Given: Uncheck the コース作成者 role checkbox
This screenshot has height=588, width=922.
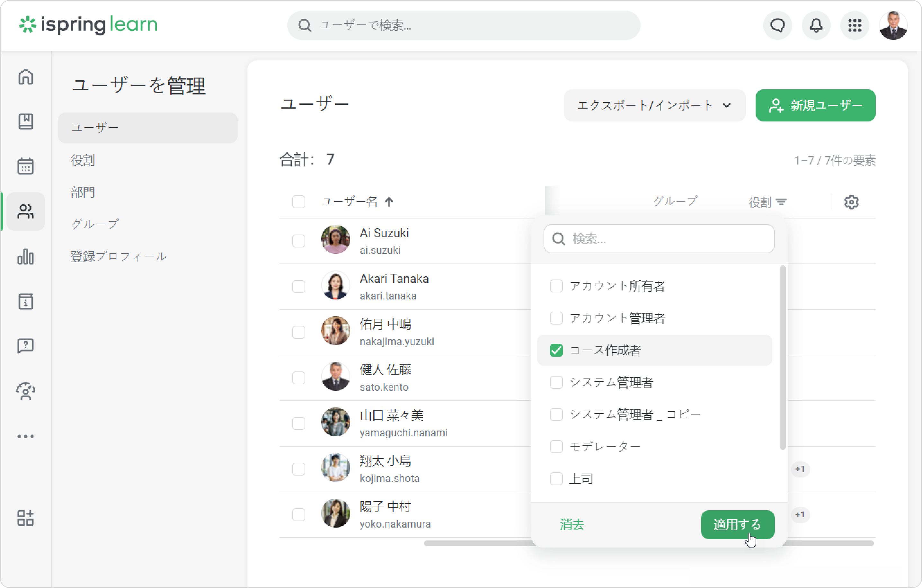Looking at the screenshot, I should [x=556, y=350].
